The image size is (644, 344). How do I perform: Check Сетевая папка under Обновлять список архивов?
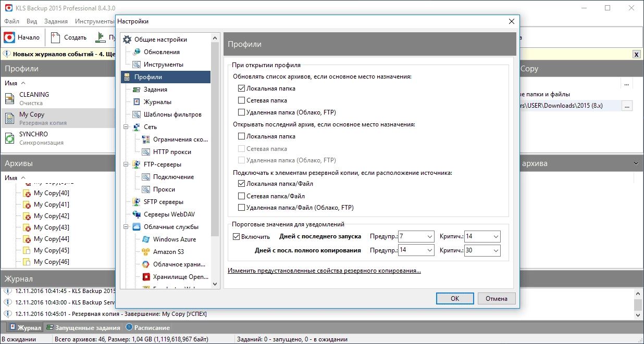point(241,100)
